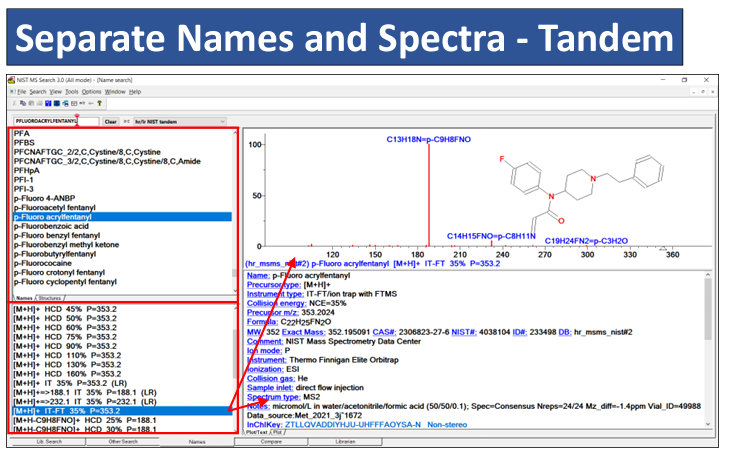Screen dimensions: 732x456
Task: Click the copy icon in toolbar
Action: (22, 103)
